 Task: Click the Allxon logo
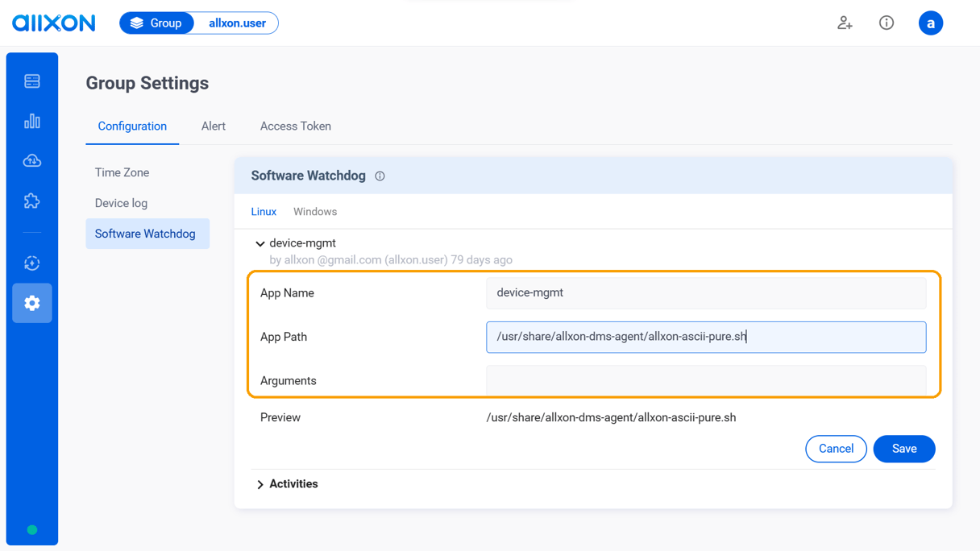tap(53, 23)
